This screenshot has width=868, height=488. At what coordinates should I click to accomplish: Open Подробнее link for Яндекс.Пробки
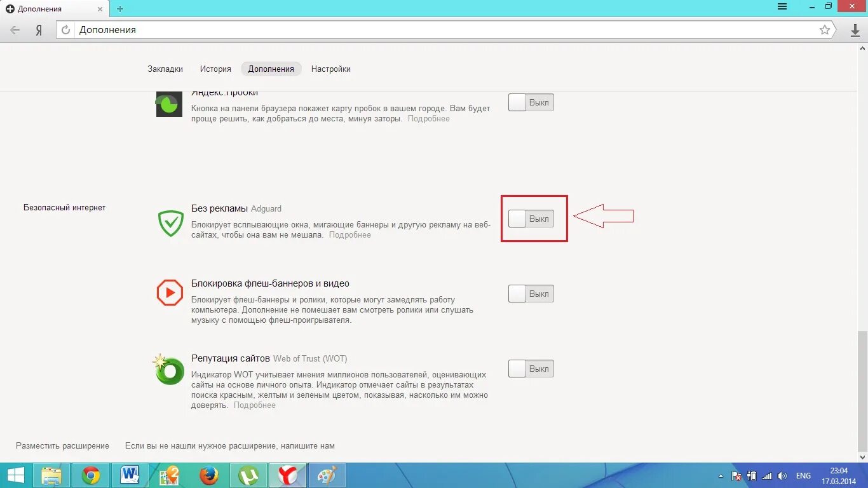[x=429, y=119]
